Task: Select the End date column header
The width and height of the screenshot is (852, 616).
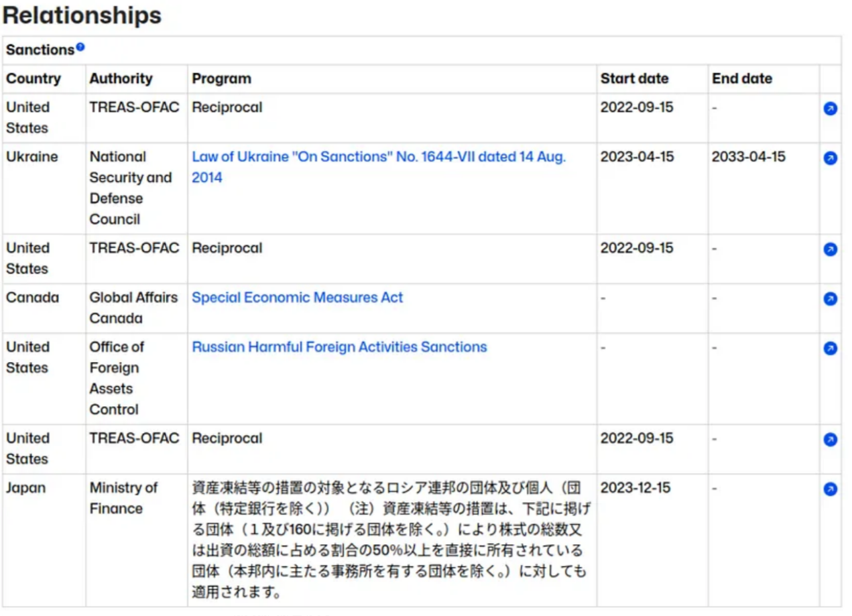Action: (x=741, y=78)
